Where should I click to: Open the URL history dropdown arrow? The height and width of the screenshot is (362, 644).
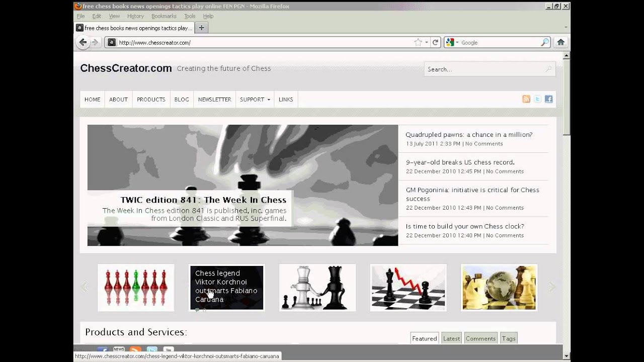[427, 43]
